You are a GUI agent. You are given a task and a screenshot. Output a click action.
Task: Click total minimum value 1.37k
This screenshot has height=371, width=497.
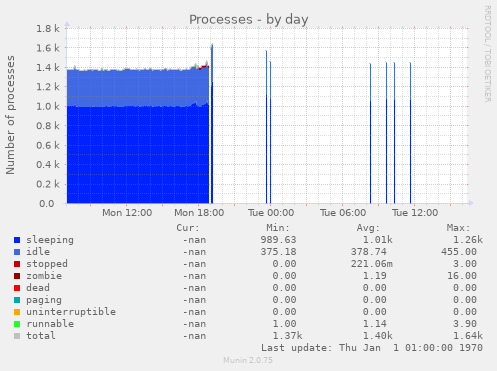click(x=287, y=336)
